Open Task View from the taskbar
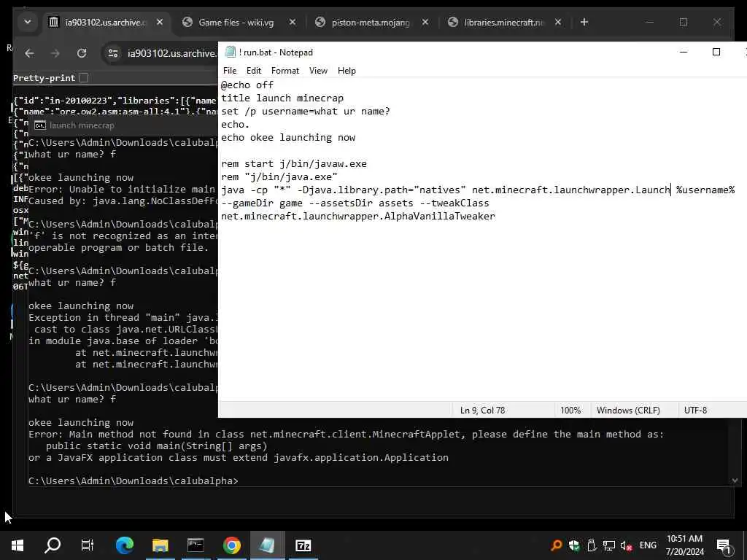The width and height of the screenshot is (747, 560). [88, 545]
